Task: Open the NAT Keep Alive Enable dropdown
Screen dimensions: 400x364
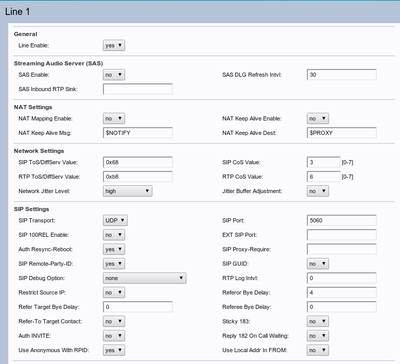Action: pyautogui.click(x=318, y=118)
